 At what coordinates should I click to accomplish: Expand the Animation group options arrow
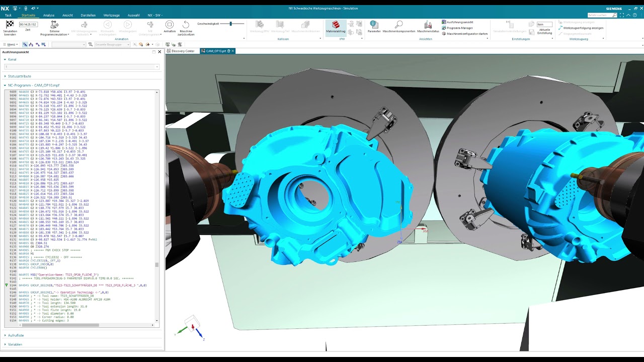(245, 39)
